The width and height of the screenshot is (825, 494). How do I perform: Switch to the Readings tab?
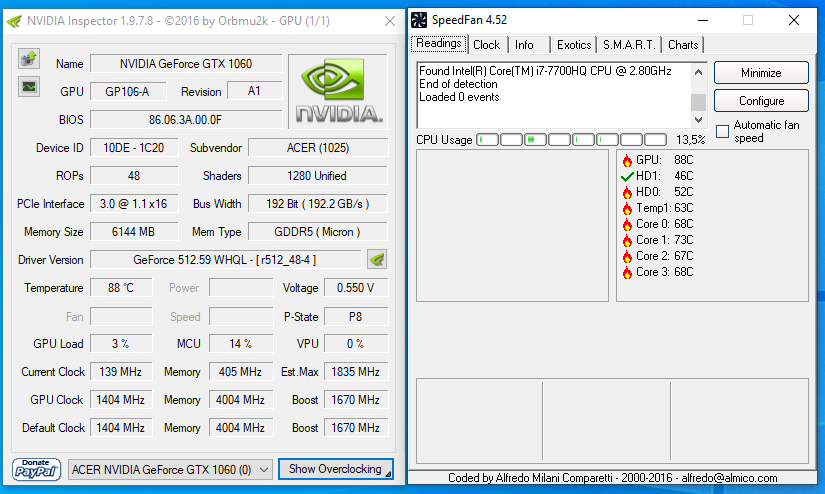(x=439, y=43)
